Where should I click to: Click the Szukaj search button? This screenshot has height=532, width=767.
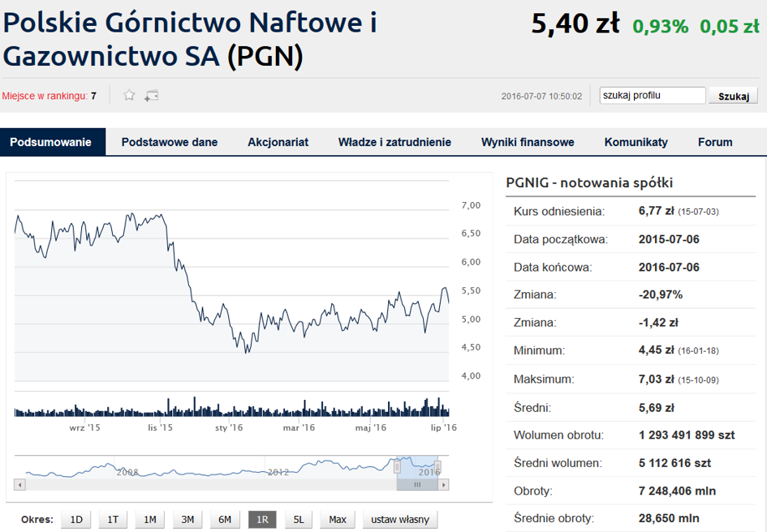(x=733, y=96)
